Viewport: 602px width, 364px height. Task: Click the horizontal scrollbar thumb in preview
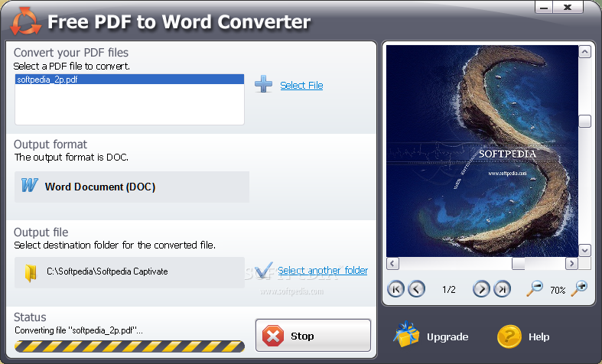pos(519,263)
